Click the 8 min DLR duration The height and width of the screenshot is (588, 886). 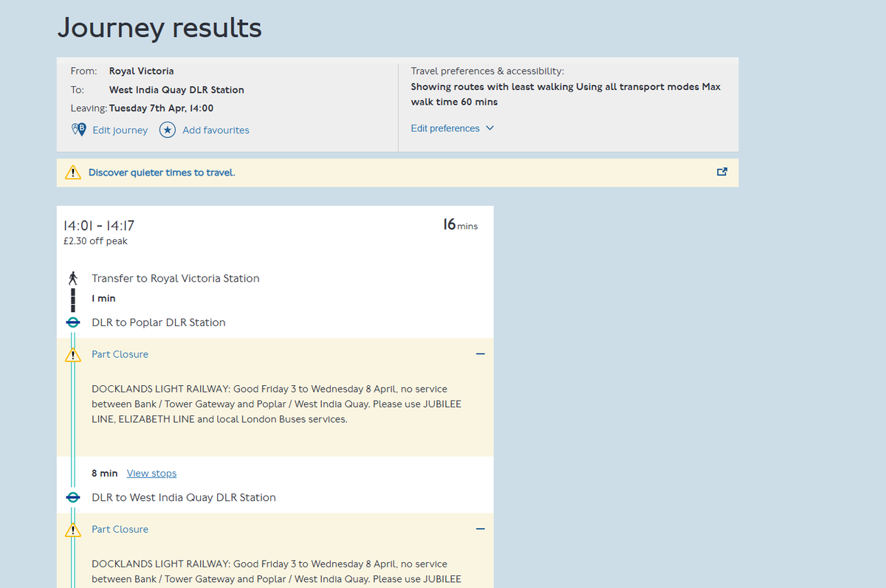(x=105, y=474)
